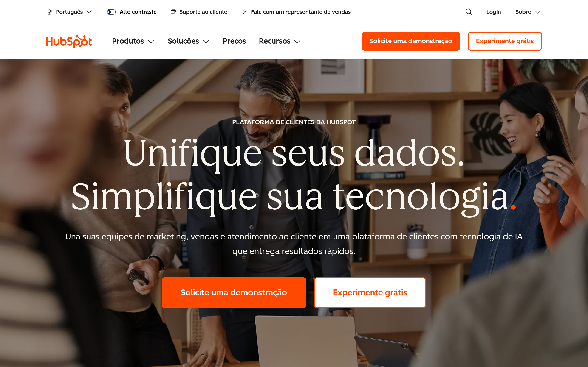
Task: Click the chat bubble support icon
Action: [173, 12]
